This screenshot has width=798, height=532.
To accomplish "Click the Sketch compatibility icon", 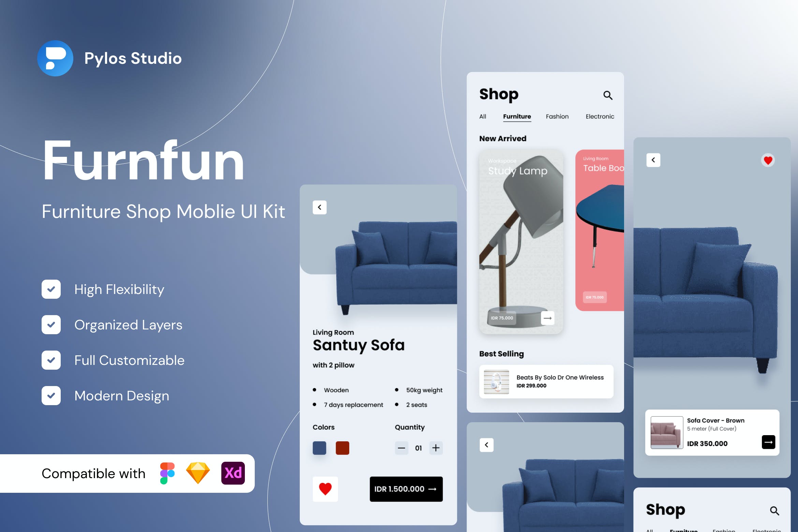I will click(x=195, y=473).
